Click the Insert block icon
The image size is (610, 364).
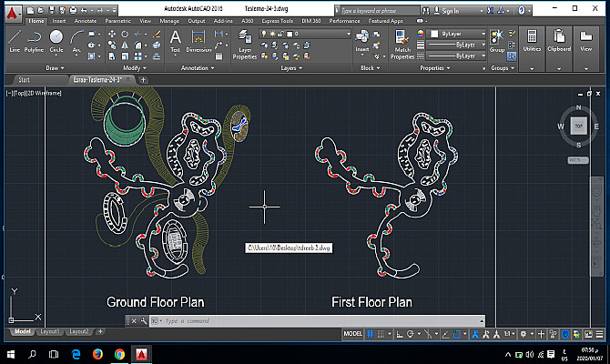(x=362, y=38)
